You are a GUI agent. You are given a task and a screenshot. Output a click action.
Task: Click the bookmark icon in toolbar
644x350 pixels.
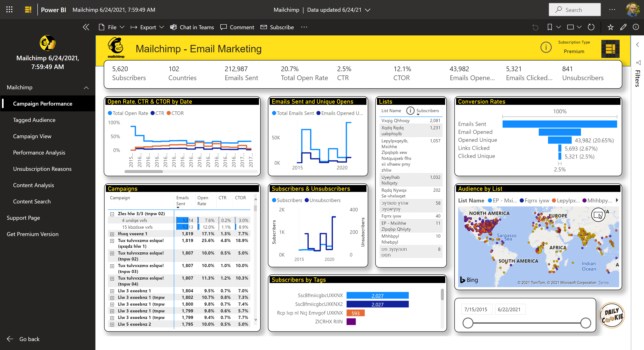coord(550,27)
